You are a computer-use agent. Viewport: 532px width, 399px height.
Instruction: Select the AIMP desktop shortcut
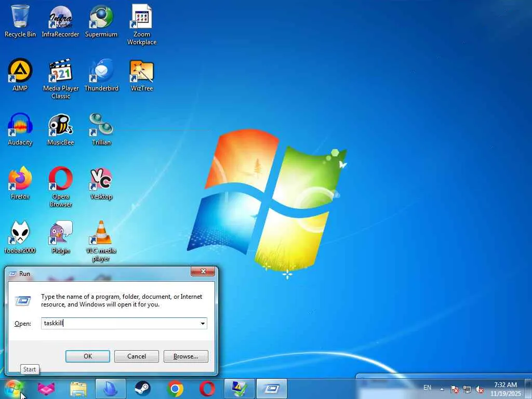(20, 75)
